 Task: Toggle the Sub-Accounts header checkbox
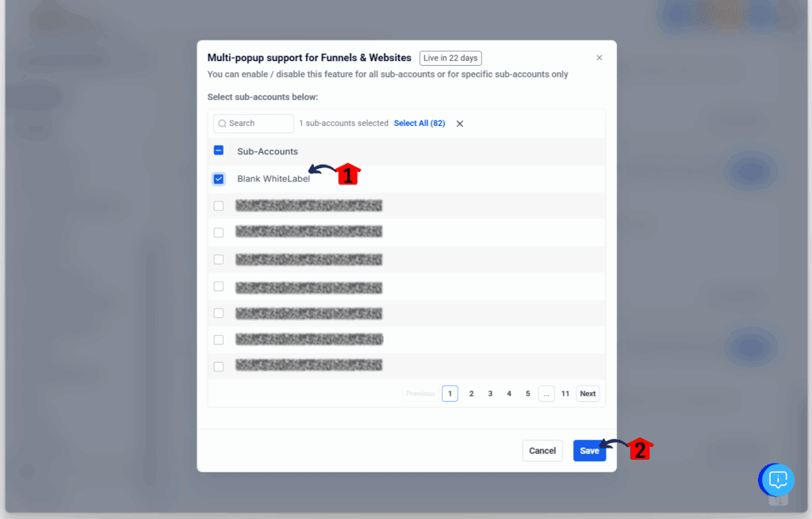click(x=219, y=151)
